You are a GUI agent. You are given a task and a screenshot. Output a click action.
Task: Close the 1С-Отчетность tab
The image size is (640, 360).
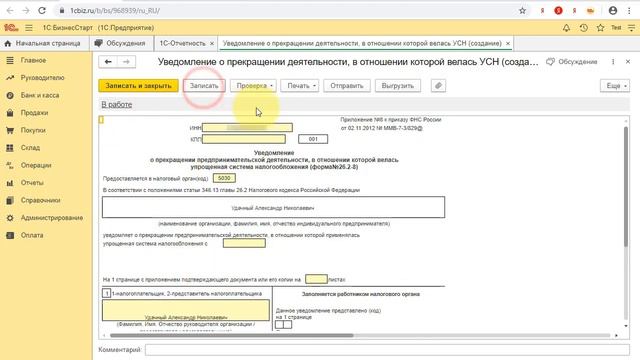[212, 43]
